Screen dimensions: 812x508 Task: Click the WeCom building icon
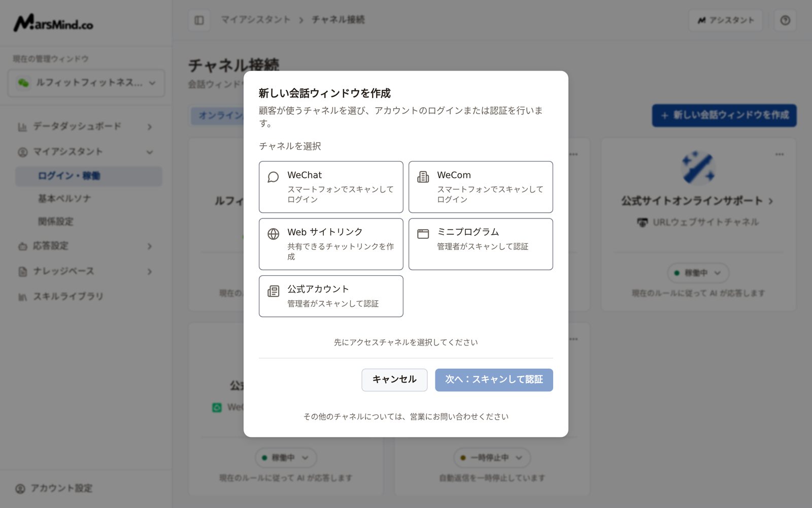coord(423,177)
